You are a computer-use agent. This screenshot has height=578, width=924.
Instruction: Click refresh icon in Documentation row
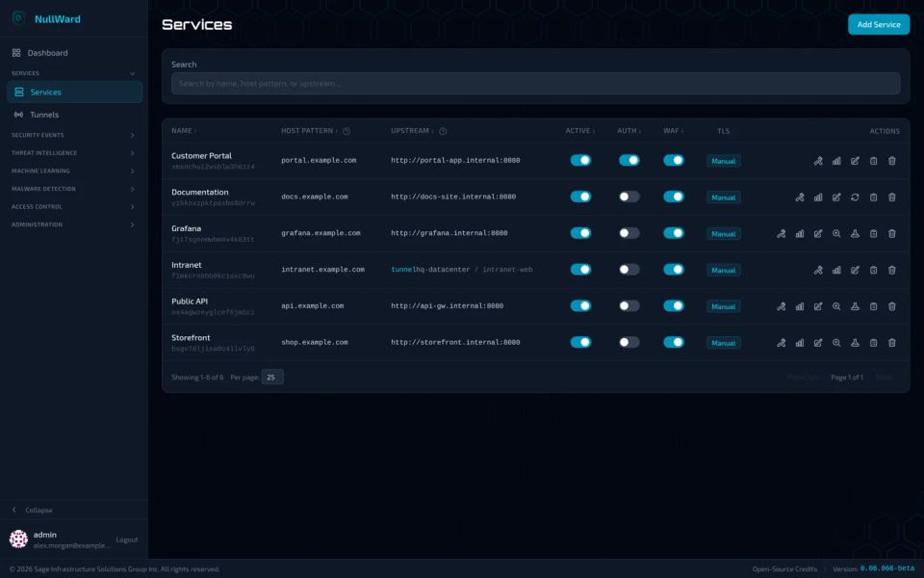pos(855,197)
